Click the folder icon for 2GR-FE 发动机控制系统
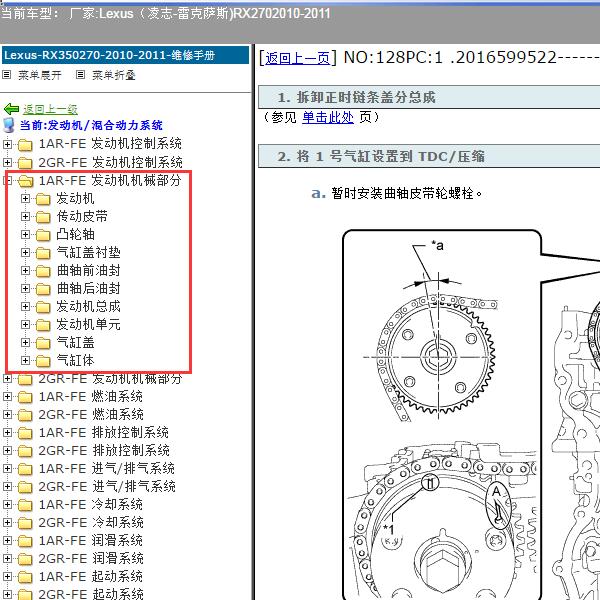600x600 pixels. tap(25, 163)
